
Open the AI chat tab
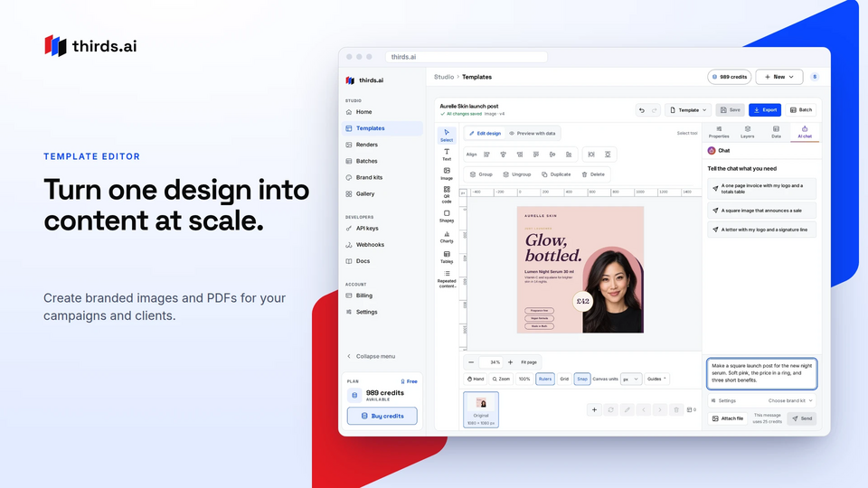(x=805, y=132)
